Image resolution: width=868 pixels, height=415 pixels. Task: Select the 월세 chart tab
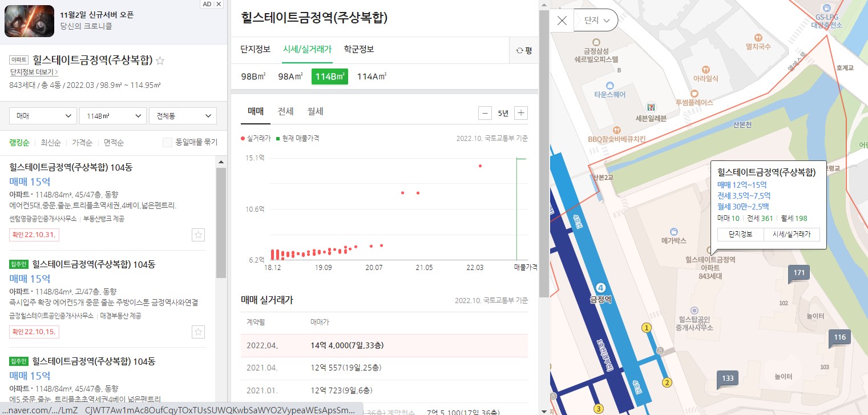tap(315, 111)
